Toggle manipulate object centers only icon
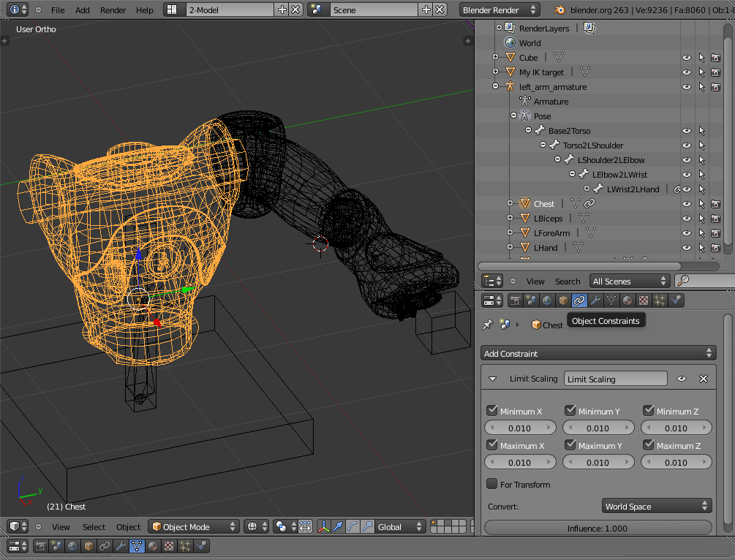The image size is (735, 560). (305, 526)
